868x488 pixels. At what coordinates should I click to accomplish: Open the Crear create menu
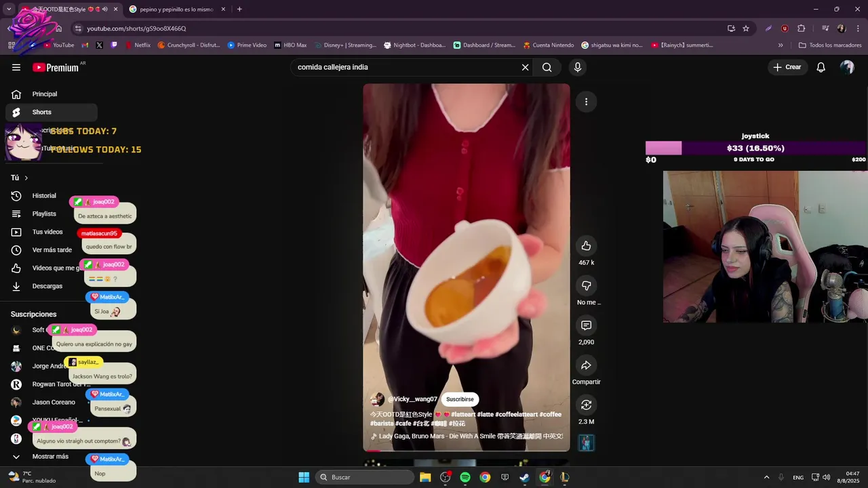(x=787, y=67)
